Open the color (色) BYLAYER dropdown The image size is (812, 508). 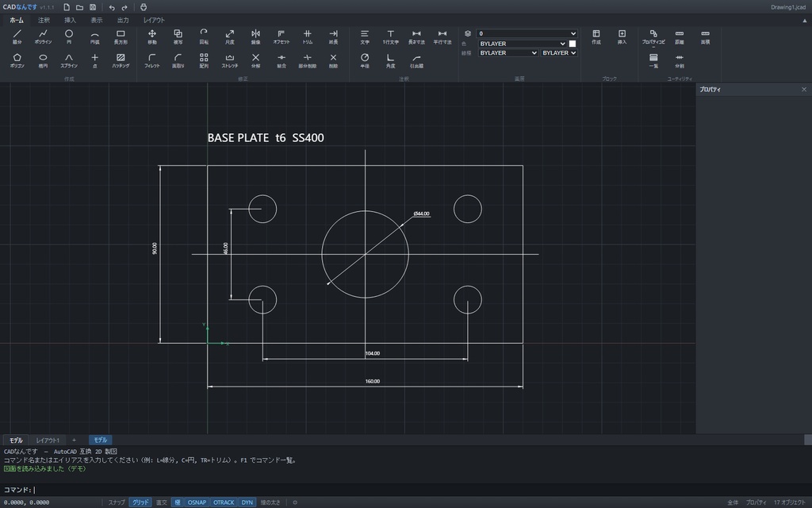pyautogui.click(x=522, y=44)
